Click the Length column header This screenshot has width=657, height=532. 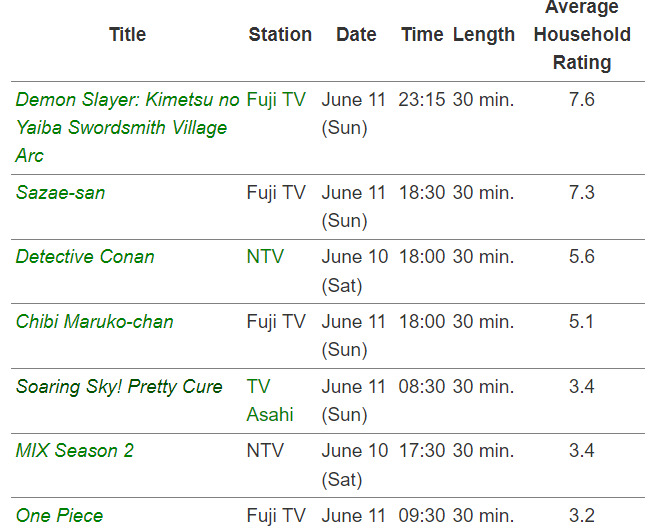point(484,34)
